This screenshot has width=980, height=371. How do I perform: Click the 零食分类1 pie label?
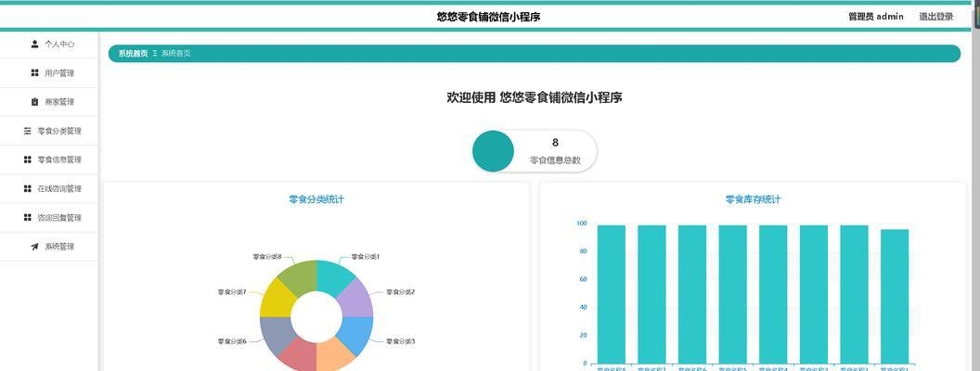pos(366,257)
